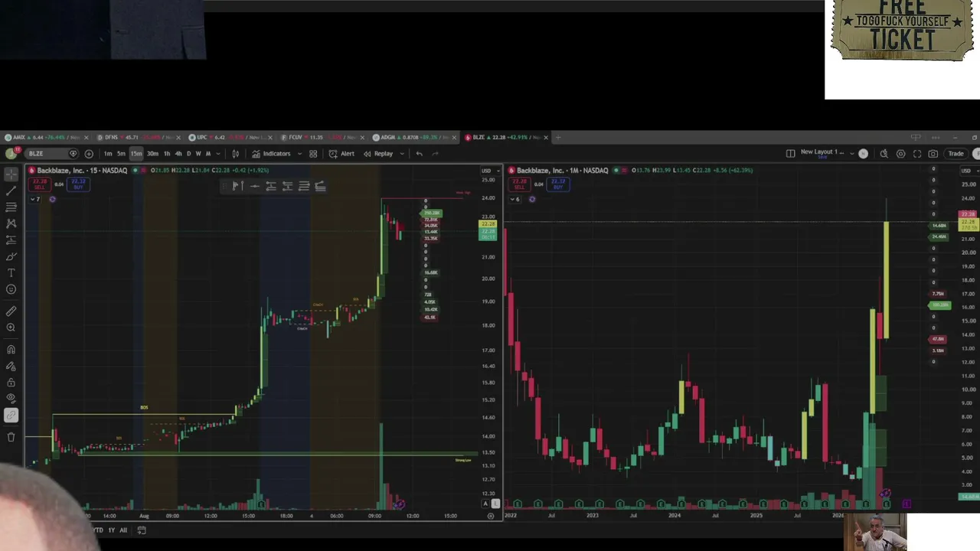Switch to the 1h timeframe
The image size is (980, 551).
(x=167, y=154)
